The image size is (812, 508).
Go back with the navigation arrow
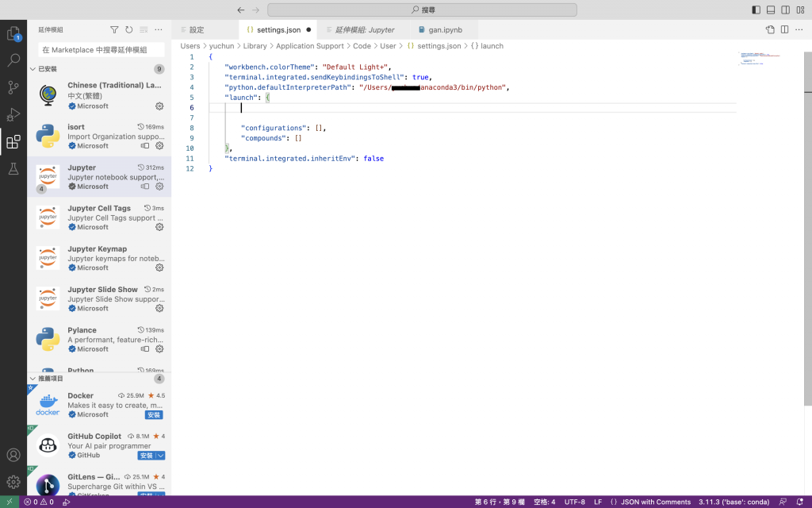coord(241,10)
